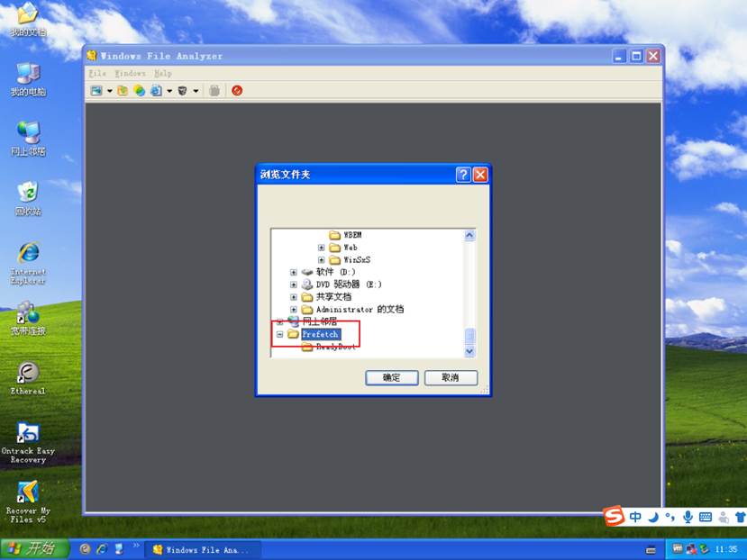Open Internet Explorer desktop icon
747x560 pixels.
tap(28, 264)
